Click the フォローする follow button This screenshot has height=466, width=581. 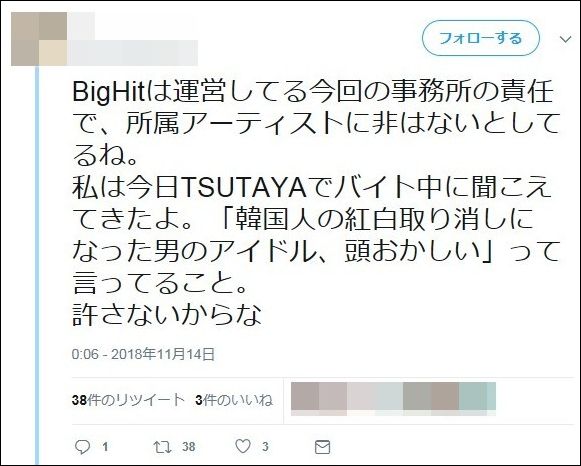481,38
